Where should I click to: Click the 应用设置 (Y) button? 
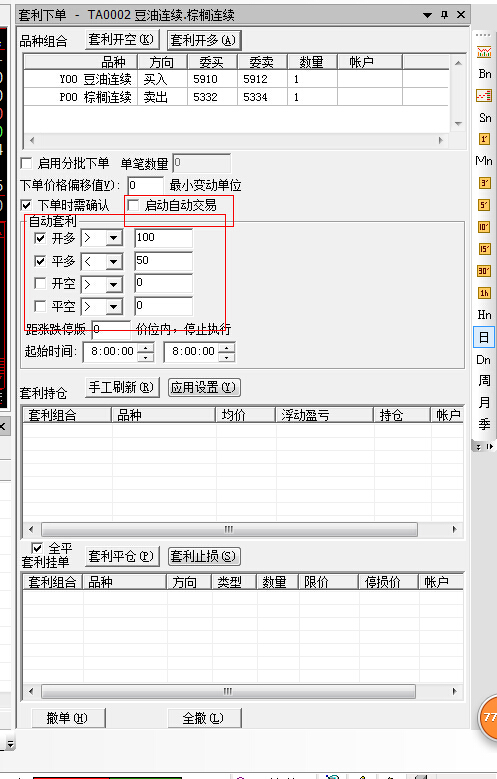204,387
